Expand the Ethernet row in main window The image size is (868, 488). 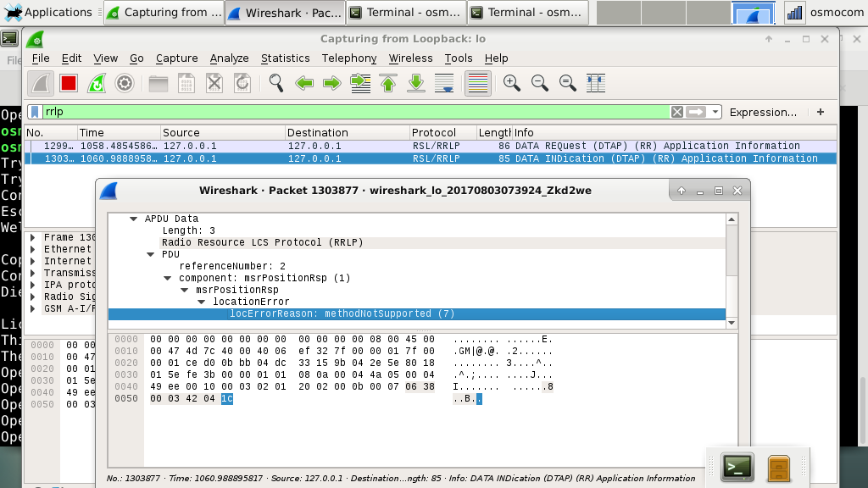click(x=33, y=249)
